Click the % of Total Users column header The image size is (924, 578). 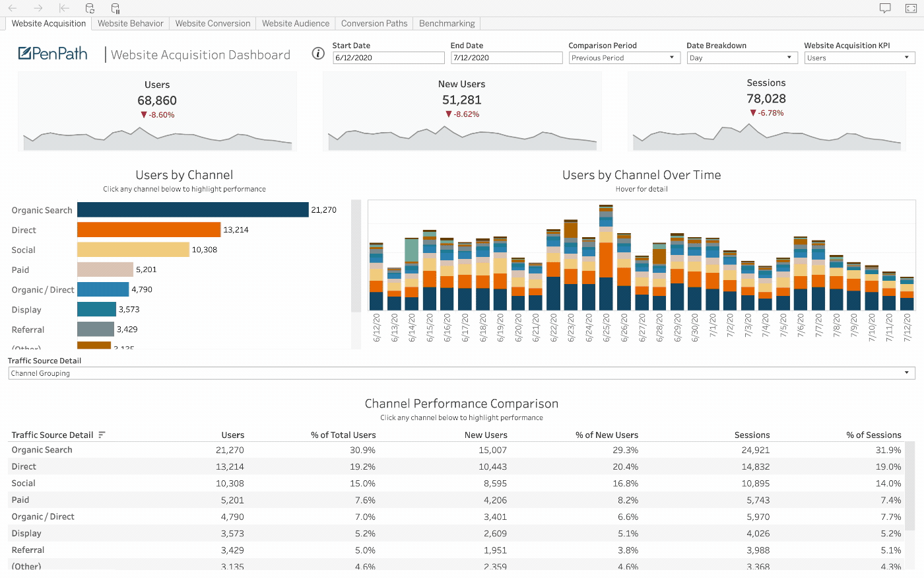(x=343, y=435)
